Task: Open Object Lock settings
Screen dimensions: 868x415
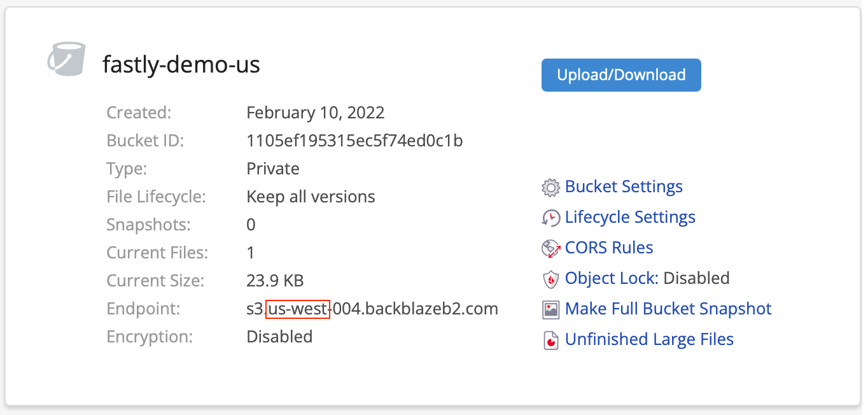Action: click(613, 278)
